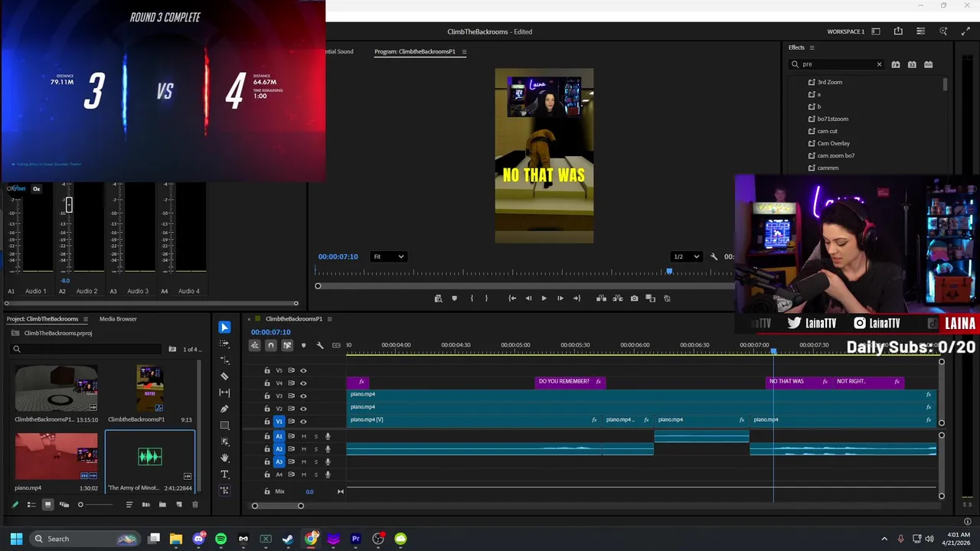
Task: Toggle lock on track V2
Action: coord(267,409)
